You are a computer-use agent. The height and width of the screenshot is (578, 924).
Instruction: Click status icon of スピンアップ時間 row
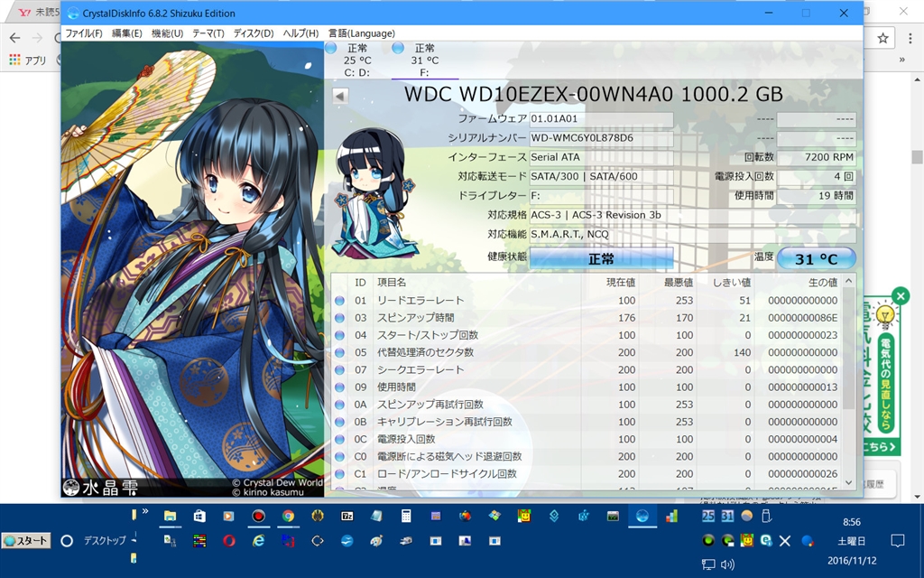[x=339, y=318]
